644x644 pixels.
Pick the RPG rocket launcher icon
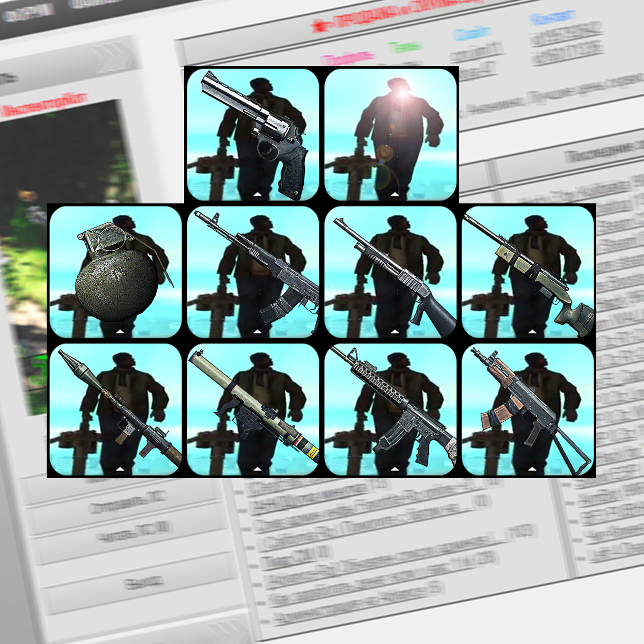[x=115, y=409]
